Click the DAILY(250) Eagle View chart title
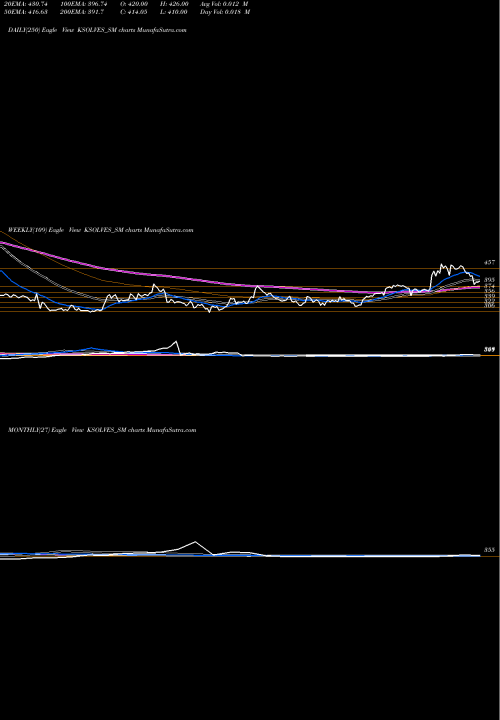Viewport: 500px width, 720px height. [97, 30]
